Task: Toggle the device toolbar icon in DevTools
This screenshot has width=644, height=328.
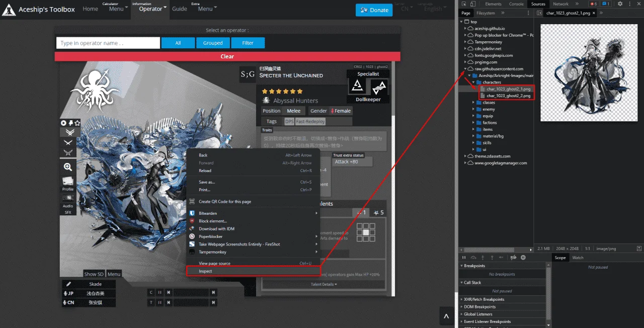Action: (x=472, y=4)
